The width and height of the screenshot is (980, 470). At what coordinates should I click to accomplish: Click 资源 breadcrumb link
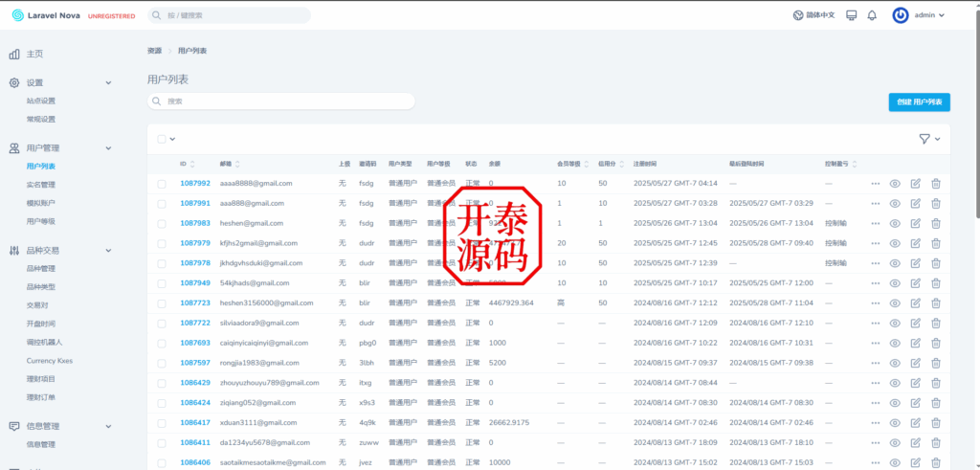tap(154, 51)
